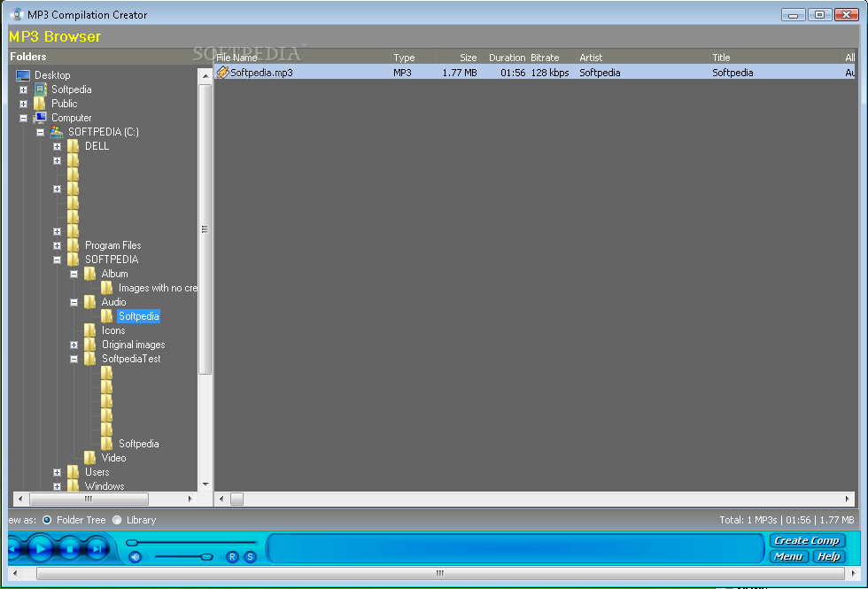Expand the Users folder node
The width and height of the screenshot is (868, 589).
coord(57,472)
